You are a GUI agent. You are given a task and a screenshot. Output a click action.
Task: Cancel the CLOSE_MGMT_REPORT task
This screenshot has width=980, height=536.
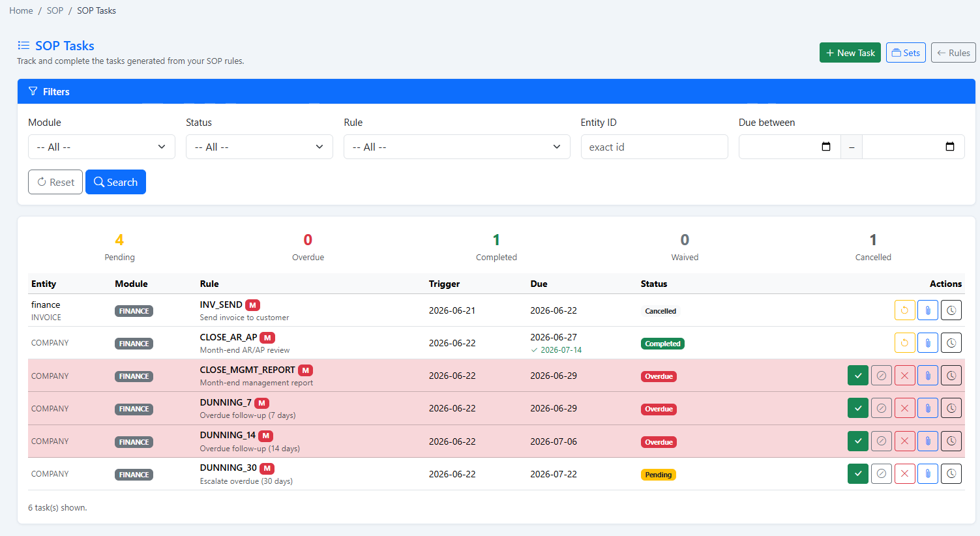coord(904,376)
